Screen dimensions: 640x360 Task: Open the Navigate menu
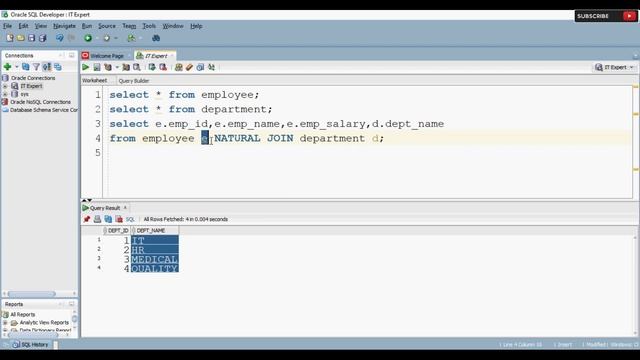tap(64, 26)
